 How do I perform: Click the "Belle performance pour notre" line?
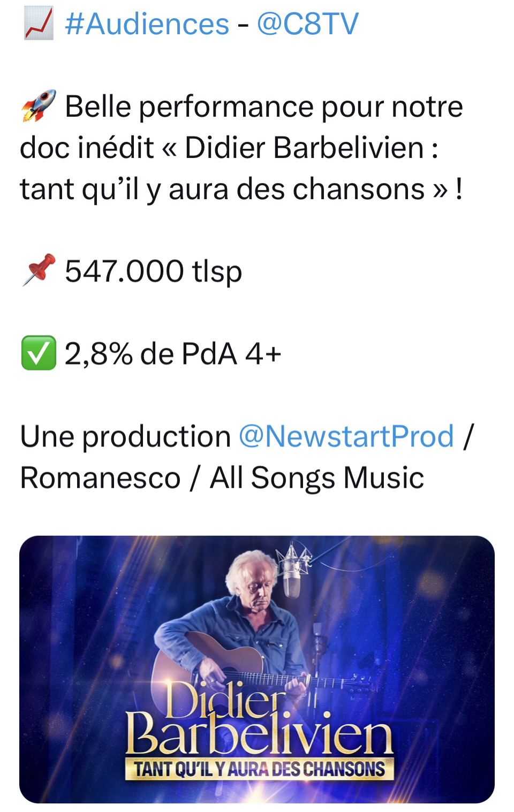263,107
